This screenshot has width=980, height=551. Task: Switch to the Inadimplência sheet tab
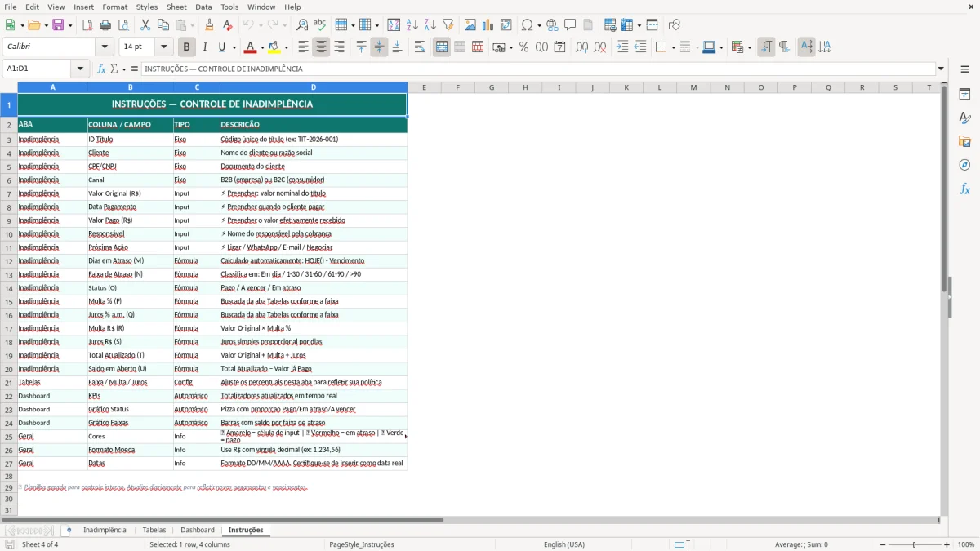click(105, 530)
